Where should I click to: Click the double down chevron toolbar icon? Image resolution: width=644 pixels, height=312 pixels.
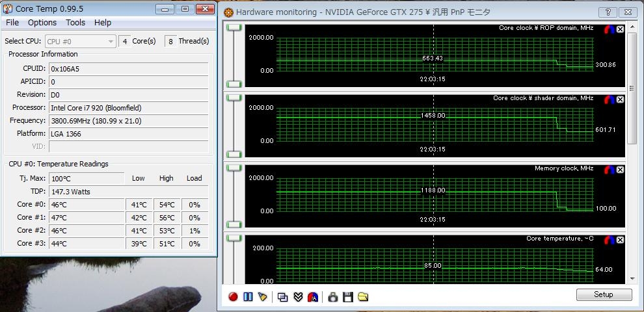298,296
